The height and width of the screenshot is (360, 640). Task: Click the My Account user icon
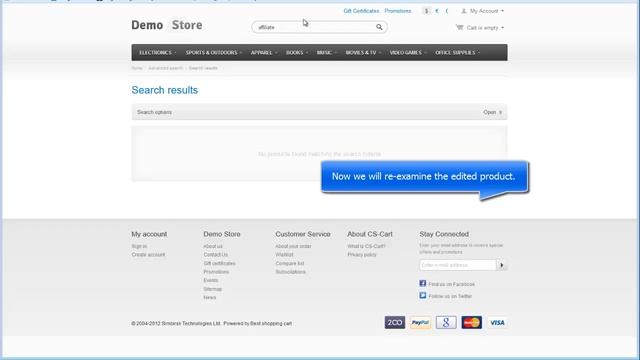pos(464,11)
